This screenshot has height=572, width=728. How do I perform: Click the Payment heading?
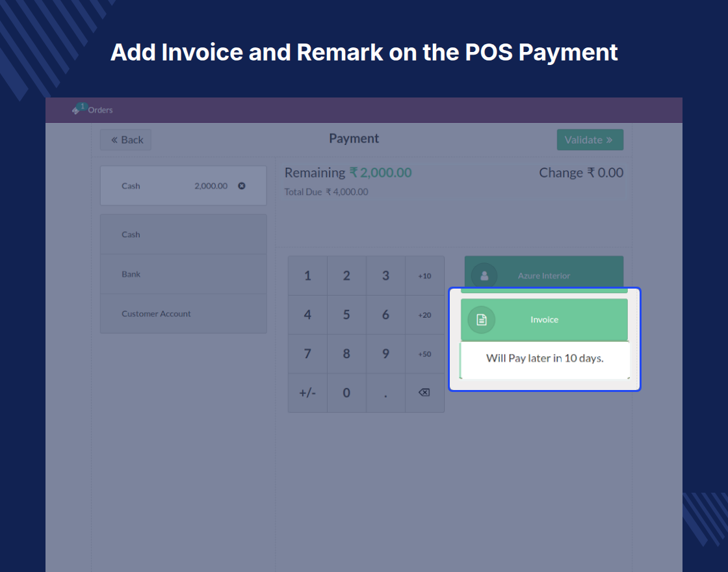coord(354,138)
